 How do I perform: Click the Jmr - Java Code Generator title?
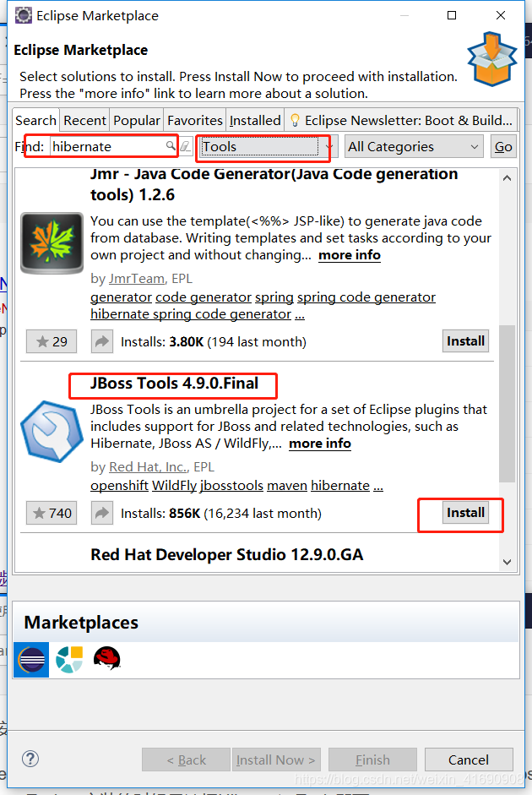click(x=274, y=184)
